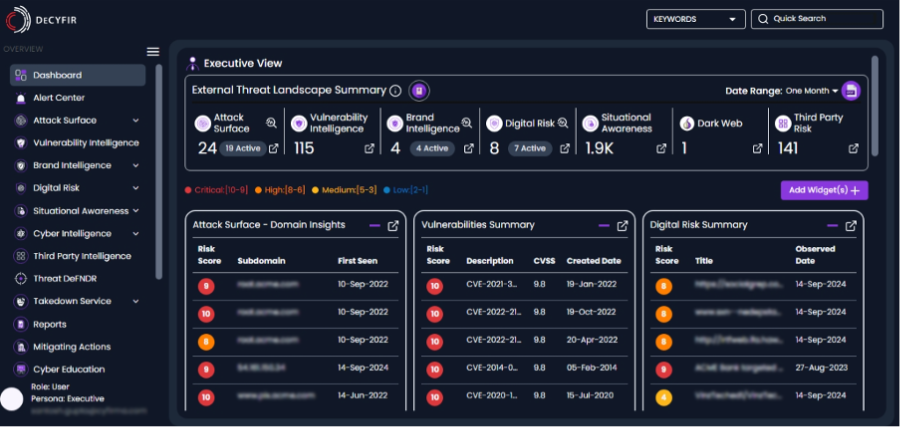Image resolution: width=901 pixels, height=427 pixels.
Task: Click the 19-Oct-2022 created date cell
Action: (592, 312)
